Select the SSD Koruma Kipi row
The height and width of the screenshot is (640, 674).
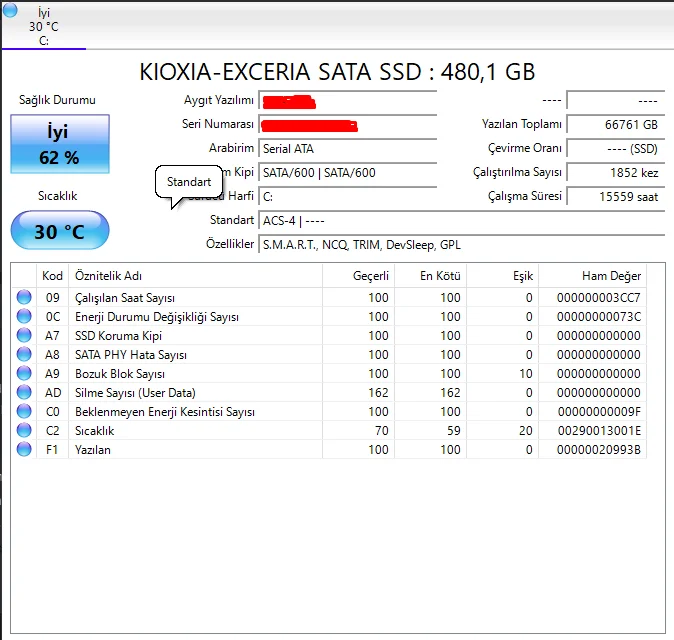(329, 335)
